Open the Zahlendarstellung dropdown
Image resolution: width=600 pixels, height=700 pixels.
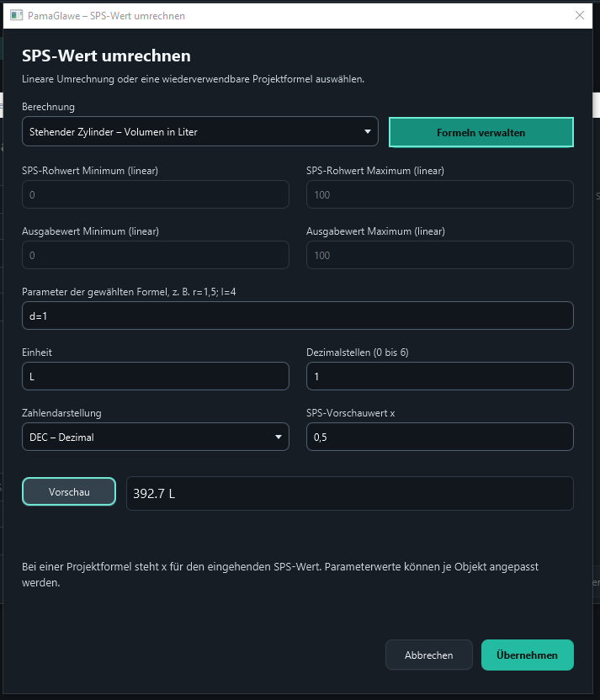point(156,437)
